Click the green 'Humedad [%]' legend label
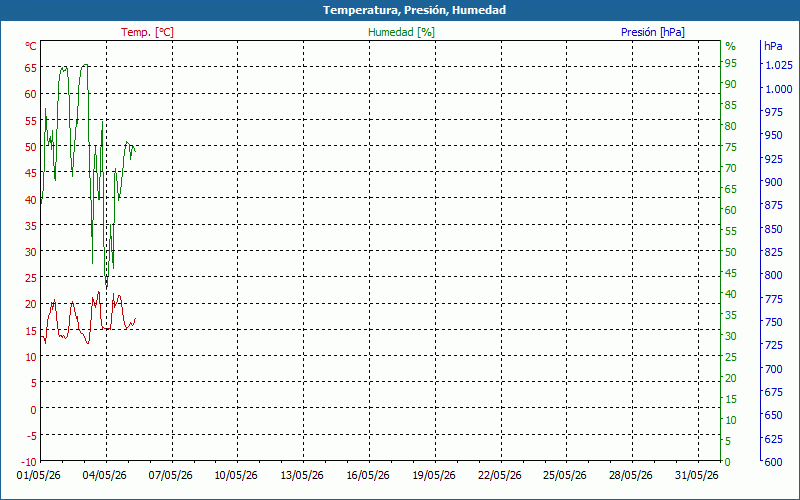The width and height of the screenshot is (800, 500). [402, 32]
